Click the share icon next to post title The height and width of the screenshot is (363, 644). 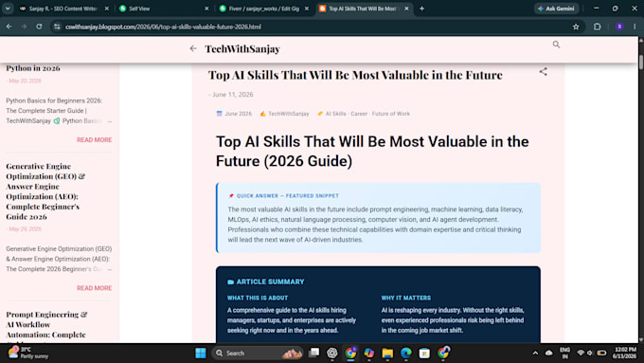(543, 71)
